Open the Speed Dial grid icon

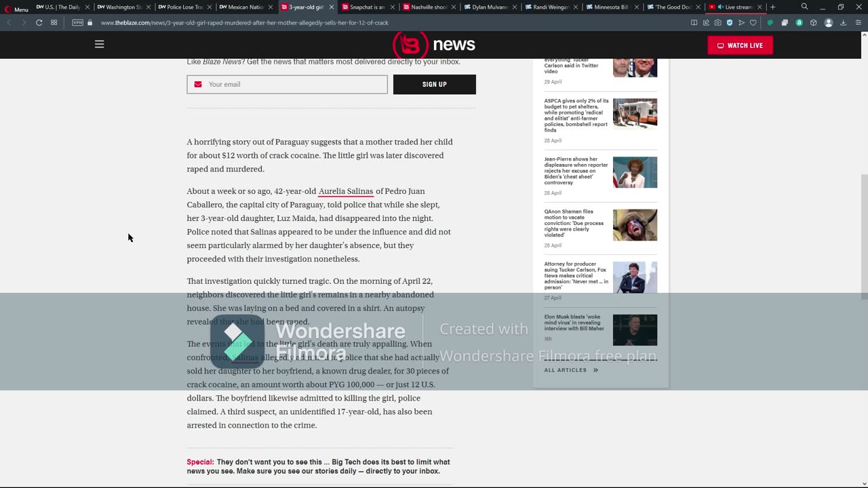pos(54,22)
